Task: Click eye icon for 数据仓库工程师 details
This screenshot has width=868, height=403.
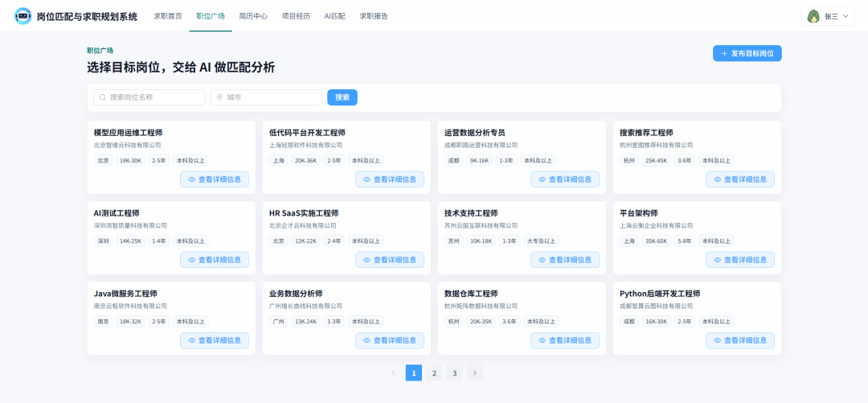Action: tap(542, 340)
